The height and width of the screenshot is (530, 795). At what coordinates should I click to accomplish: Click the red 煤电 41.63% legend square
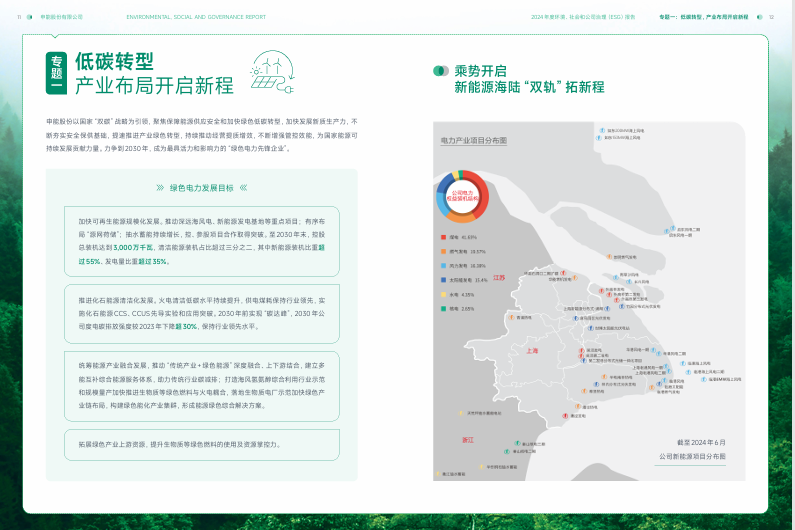[441, 237]
